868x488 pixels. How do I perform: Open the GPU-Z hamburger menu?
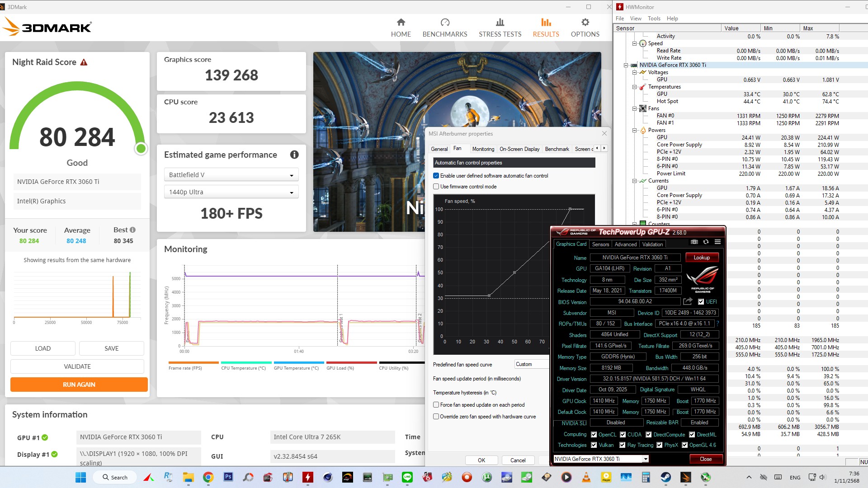click(x=717, y=242)
